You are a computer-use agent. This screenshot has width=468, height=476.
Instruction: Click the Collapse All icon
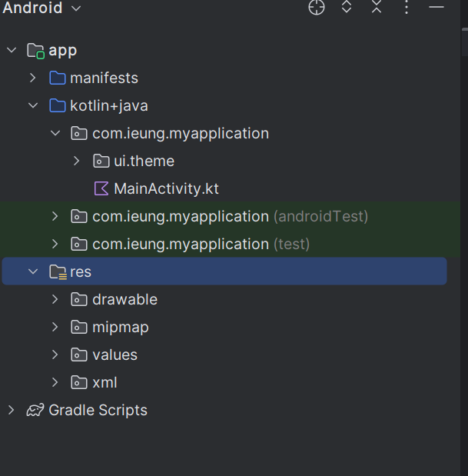[x=377, y=7]
